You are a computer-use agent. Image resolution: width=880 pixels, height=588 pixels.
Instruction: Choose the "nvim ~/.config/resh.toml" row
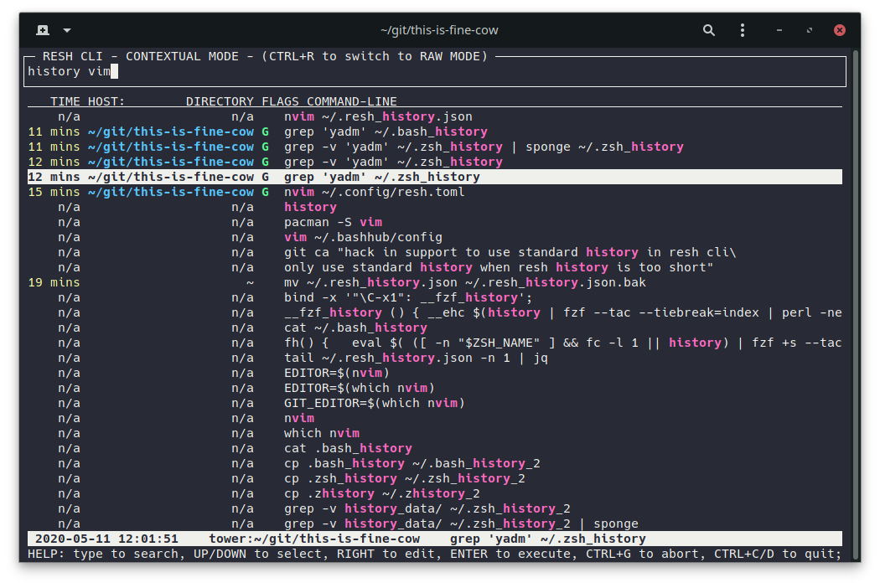tap(374, 192)
